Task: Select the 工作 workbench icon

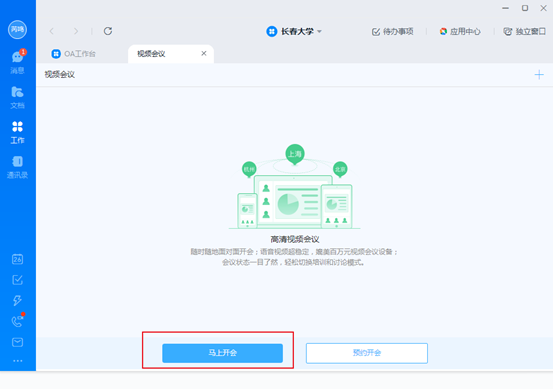Action: (17, 132)
